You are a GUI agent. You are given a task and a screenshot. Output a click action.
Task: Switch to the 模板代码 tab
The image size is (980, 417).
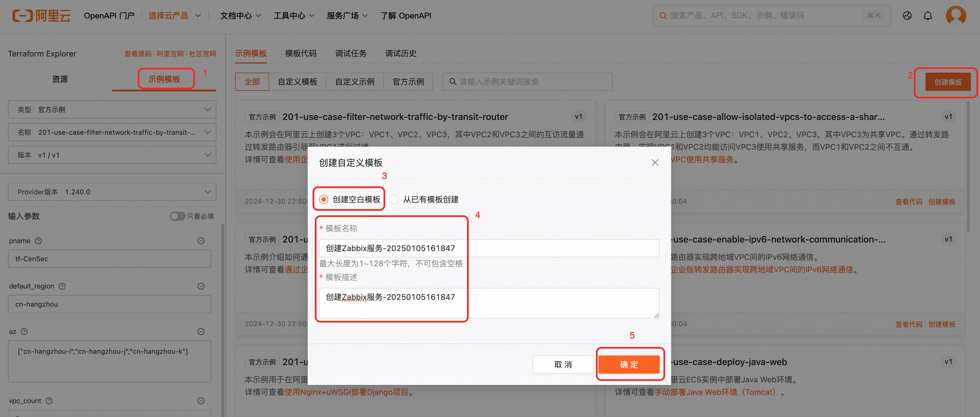pos(301,54)
